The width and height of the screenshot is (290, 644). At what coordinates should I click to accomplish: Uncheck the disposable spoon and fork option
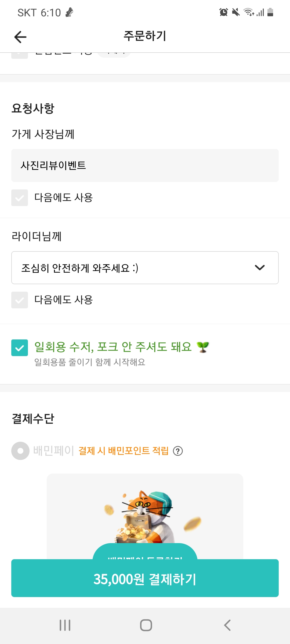(x=20, y=348)
